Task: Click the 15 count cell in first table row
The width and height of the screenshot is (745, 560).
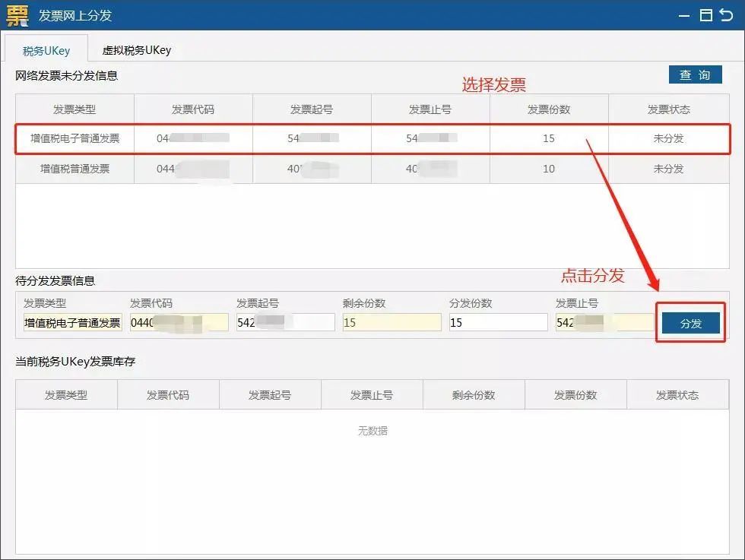Action: point(549,139)
